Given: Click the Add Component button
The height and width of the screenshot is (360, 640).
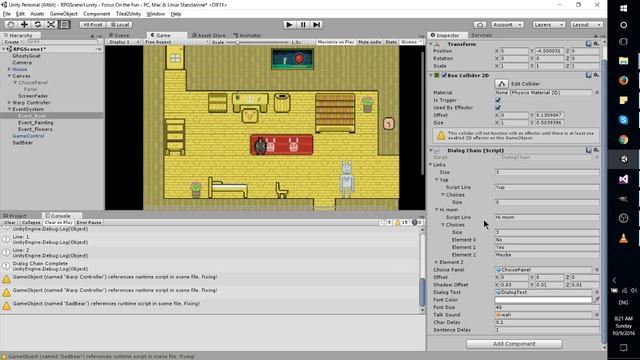Looking at the screenshot, I should (514, 344).
